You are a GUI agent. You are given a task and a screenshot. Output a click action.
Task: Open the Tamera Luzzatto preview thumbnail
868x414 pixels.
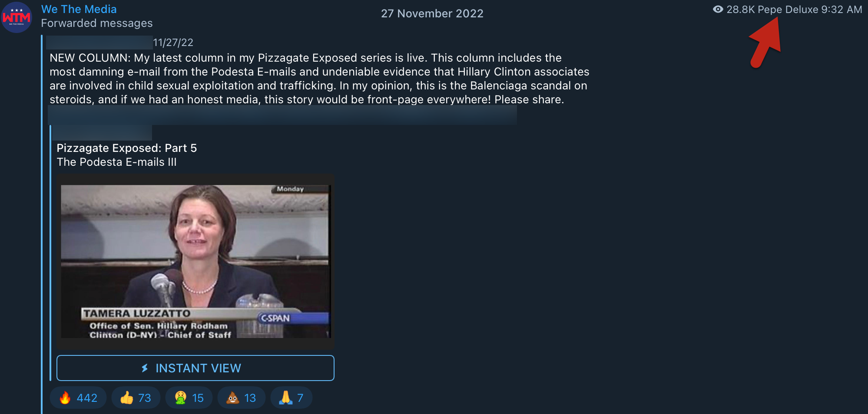(195, 262)
